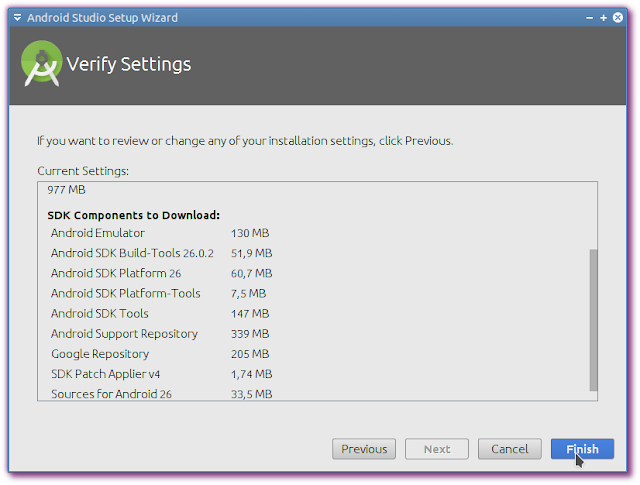Screen dimensions: 640x485
Task: Click the 7,5 MB size value
Action: click(x=248, y=294)
